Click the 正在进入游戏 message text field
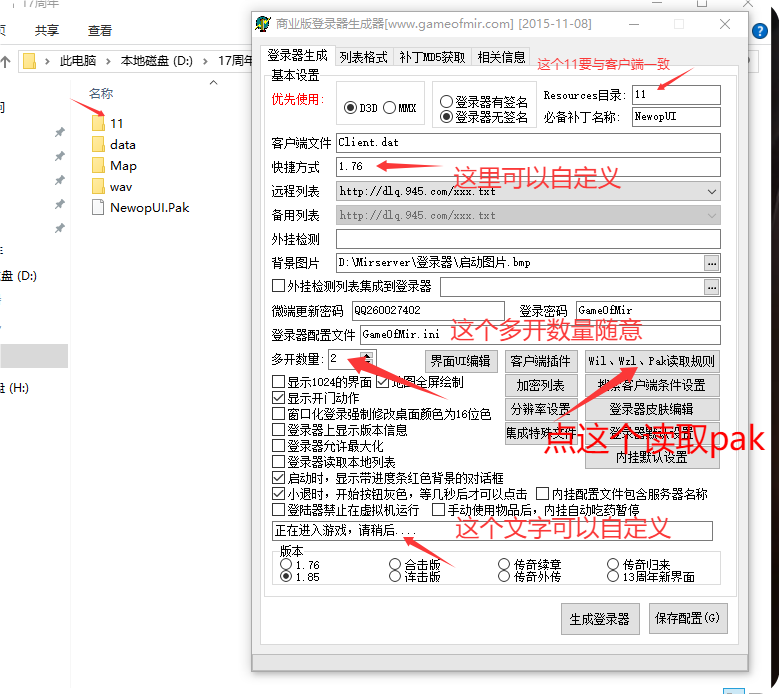Image resolution: width=779 pixels, height=694 pixels. tap(492, 531)
